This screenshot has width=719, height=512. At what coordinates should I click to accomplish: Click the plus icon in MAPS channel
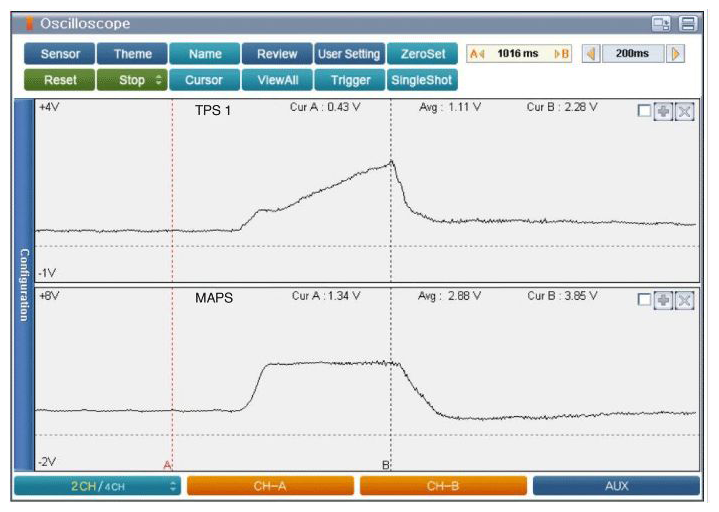(663, 301)
